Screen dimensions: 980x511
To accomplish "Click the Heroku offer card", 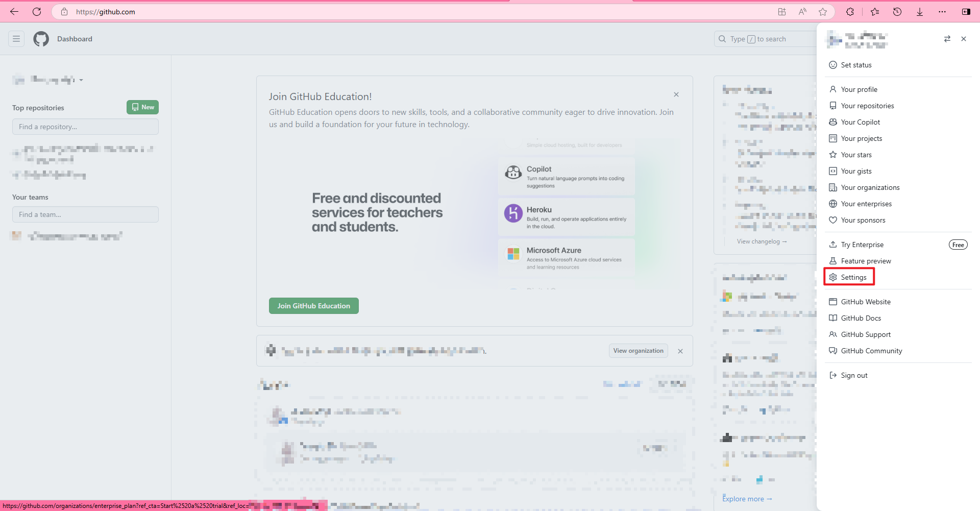I will click(x=567, y=217).
